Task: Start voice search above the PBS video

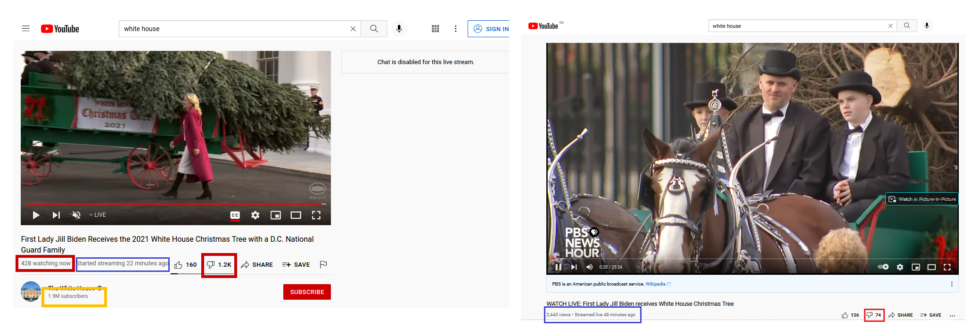Action: click(x=927, y=26)
